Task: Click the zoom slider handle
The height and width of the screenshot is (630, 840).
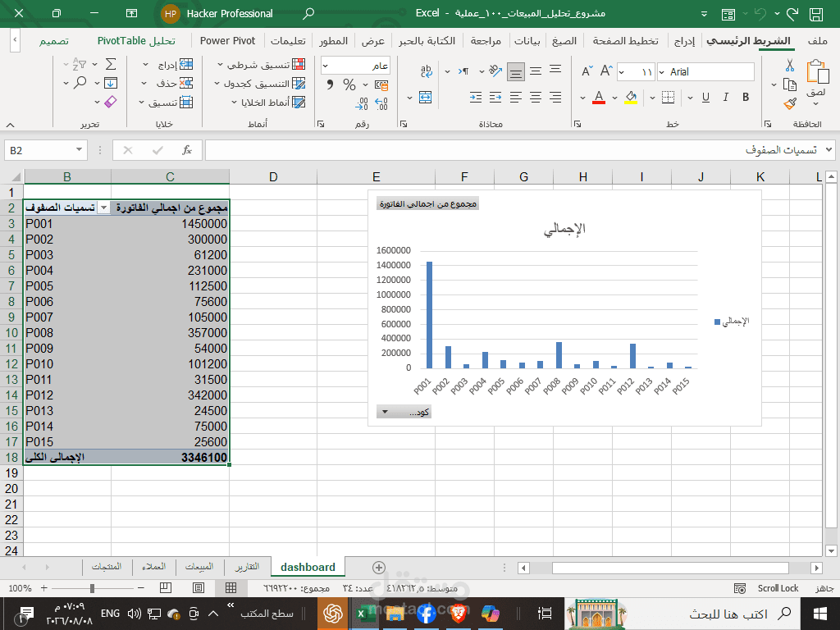Action: click(x=92, y=588)
